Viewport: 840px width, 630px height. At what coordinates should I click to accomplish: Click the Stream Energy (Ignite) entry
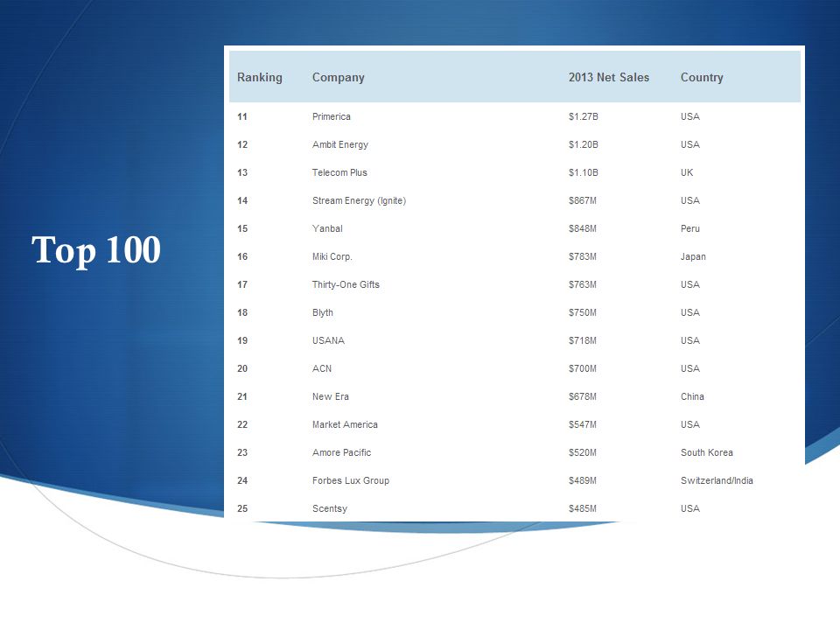pos(359,201)
